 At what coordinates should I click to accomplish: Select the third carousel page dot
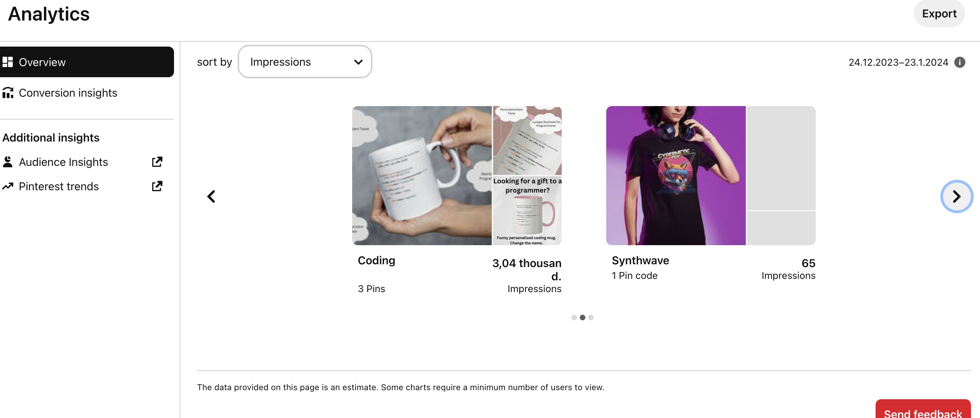591,317
